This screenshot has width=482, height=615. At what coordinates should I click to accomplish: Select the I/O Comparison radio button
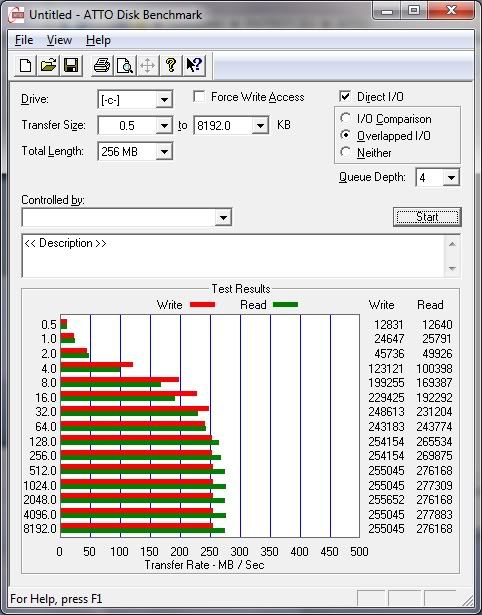346,118
